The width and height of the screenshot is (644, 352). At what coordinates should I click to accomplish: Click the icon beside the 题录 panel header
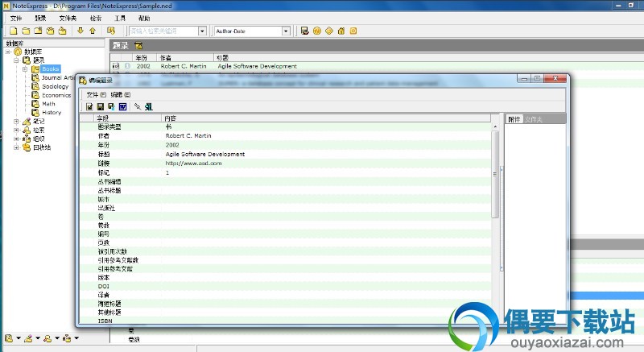(138, 46)
